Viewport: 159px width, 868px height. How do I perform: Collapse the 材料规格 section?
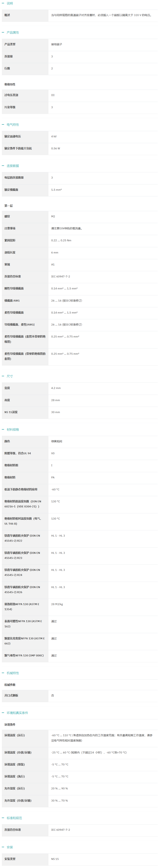pos(10,430)
